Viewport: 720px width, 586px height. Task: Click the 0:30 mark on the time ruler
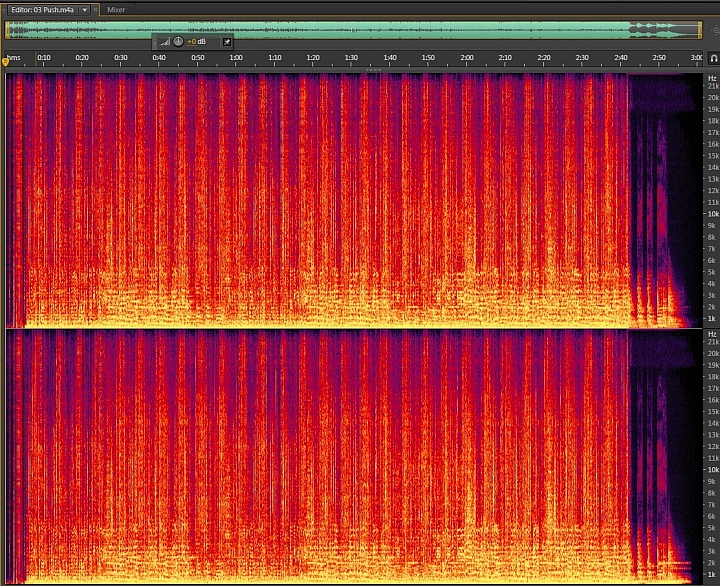coord(121,57)
